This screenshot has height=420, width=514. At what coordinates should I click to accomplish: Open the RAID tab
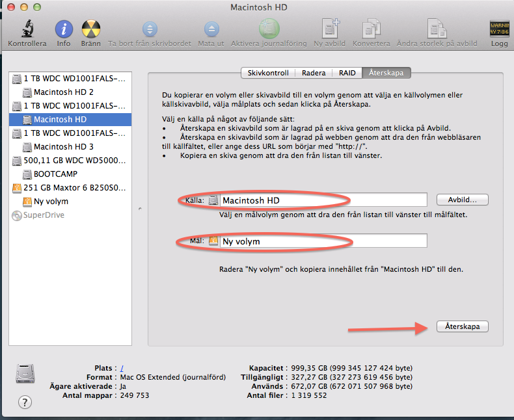pyautogui.click(x=347, y=73)
